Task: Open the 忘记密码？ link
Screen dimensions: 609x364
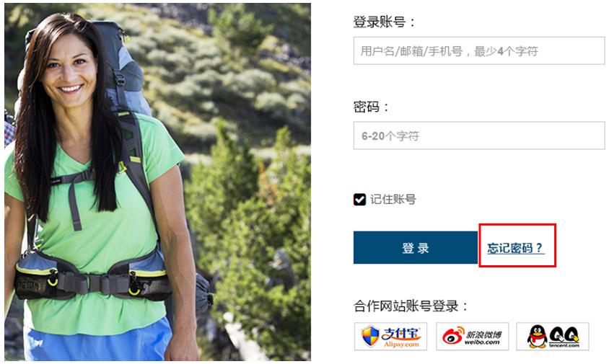Action: [x=515, y=247]
